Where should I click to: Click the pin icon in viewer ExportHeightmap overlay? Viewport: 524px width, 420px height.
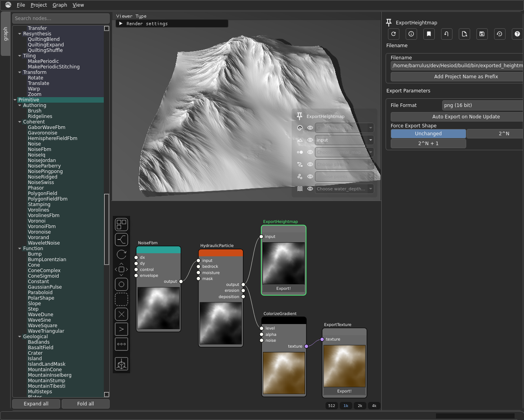(x=300, y=116)
